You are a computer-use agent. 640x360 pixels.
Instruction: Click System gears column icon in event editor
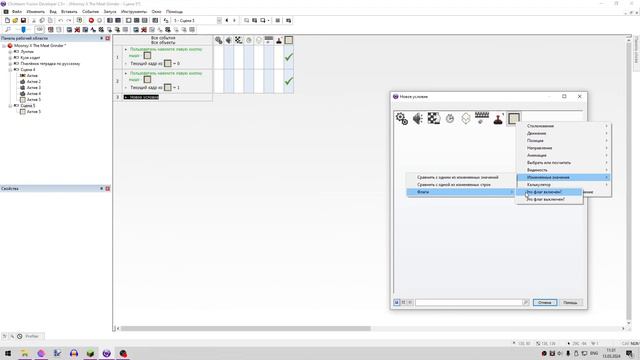tap(219, 40)
